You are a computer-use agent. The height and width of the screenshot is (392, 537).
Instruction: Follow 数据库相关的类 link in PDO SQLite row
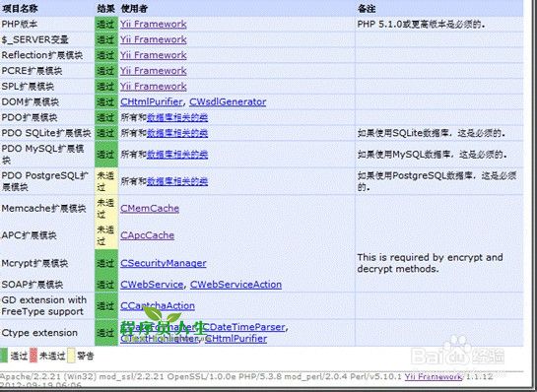[177, 133]
